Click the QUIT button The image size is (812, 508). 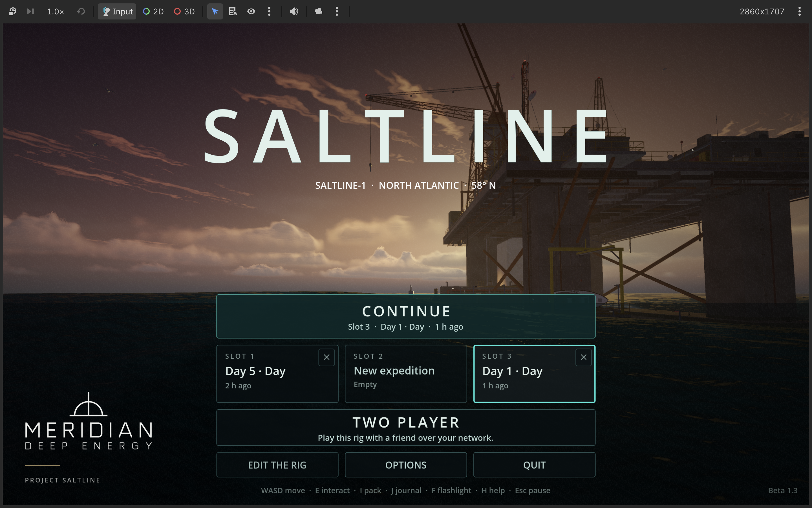tap(535, 465)
